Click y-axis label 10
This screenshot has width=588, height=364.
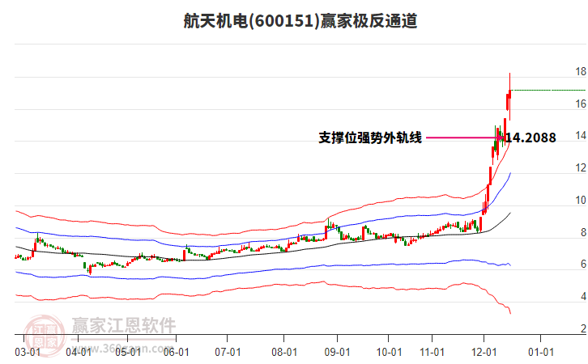tap(581, 200)
